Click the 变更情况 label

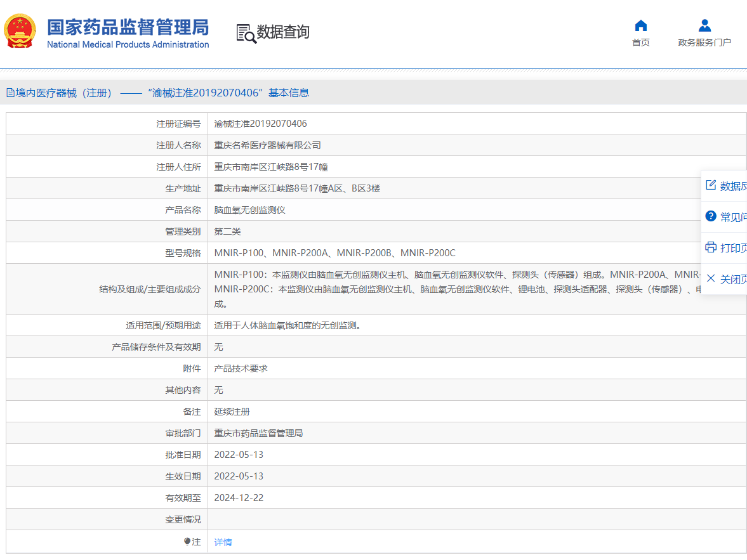[x=183, y=519]
